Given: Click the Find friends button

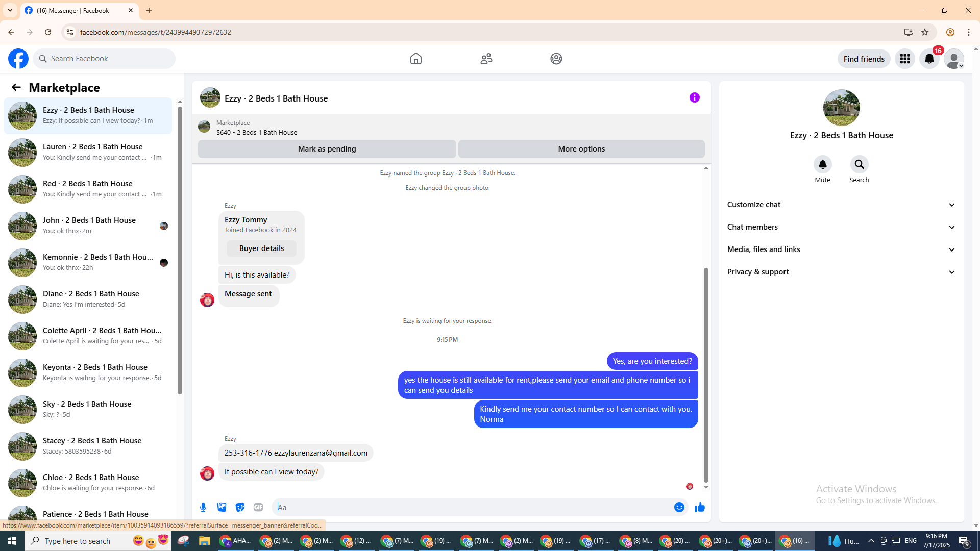Looking at the screenshot, I should pyautogui.click(x=864, y=59).
